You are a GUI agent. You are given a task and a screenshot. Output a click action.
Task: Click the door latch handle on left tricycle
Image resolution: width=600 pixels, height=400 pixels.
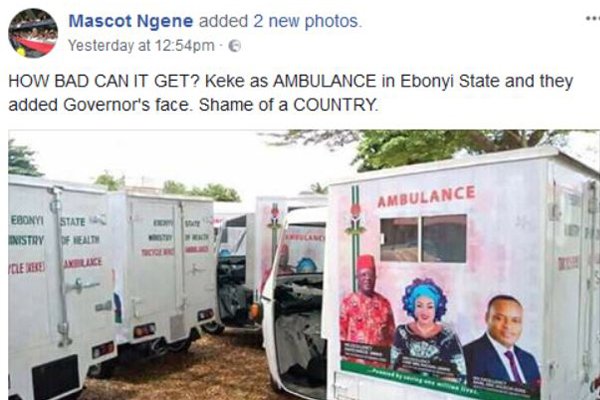pos(82,286)
